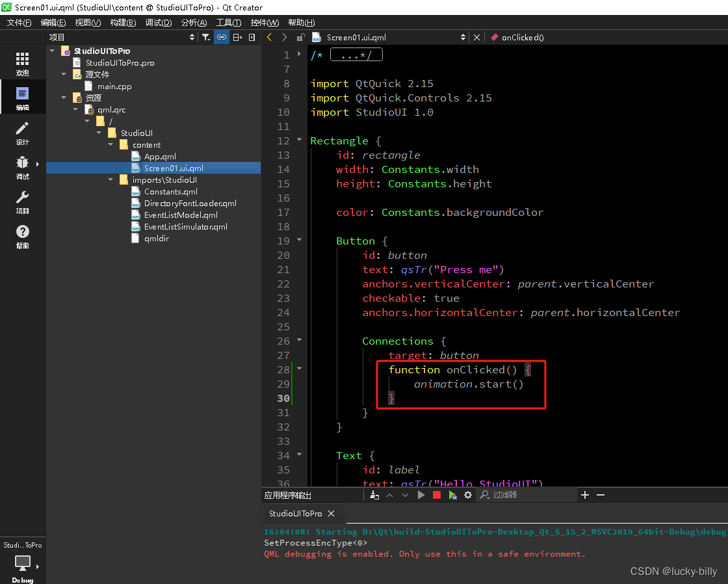The width and height of the screenshot is (728, 584).
Task: Open Projects mode wrench icon
Action: pos(22,202)
